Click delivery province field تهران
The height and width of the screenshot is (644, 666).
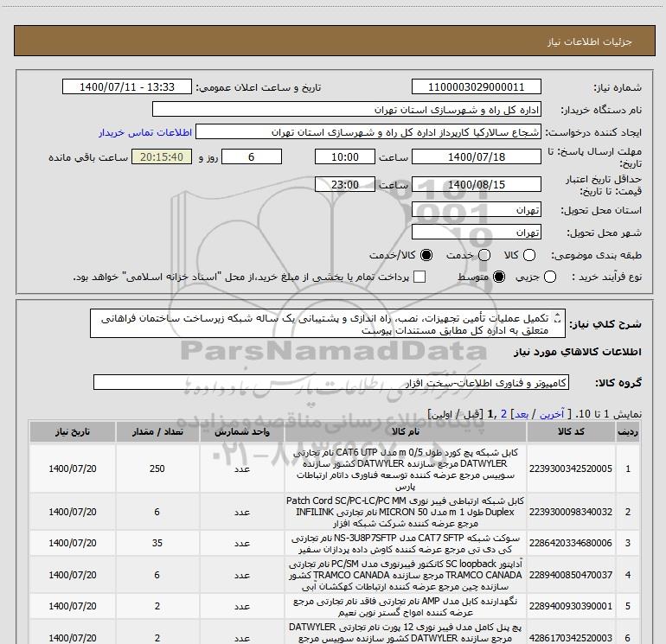tap(476, 210)
